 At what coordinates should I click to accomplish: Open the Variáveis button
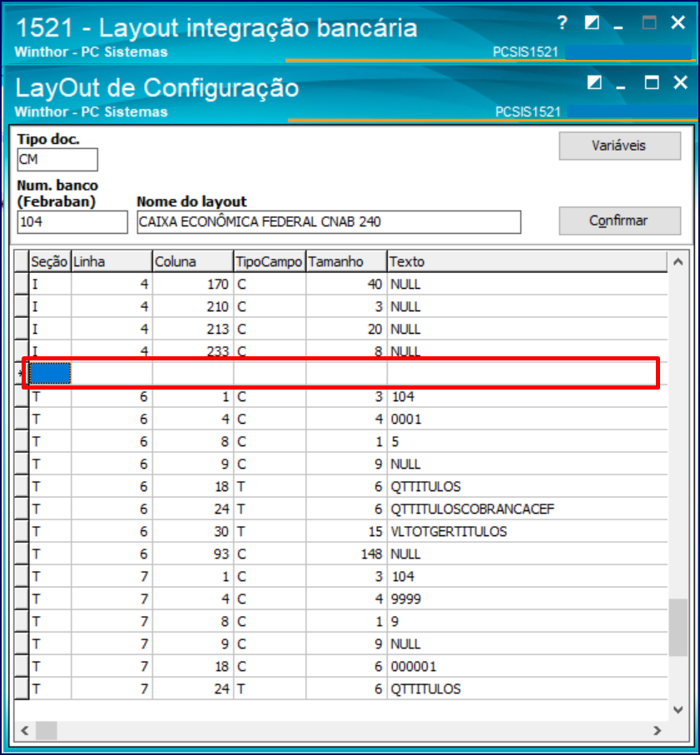tap(619, 146)
